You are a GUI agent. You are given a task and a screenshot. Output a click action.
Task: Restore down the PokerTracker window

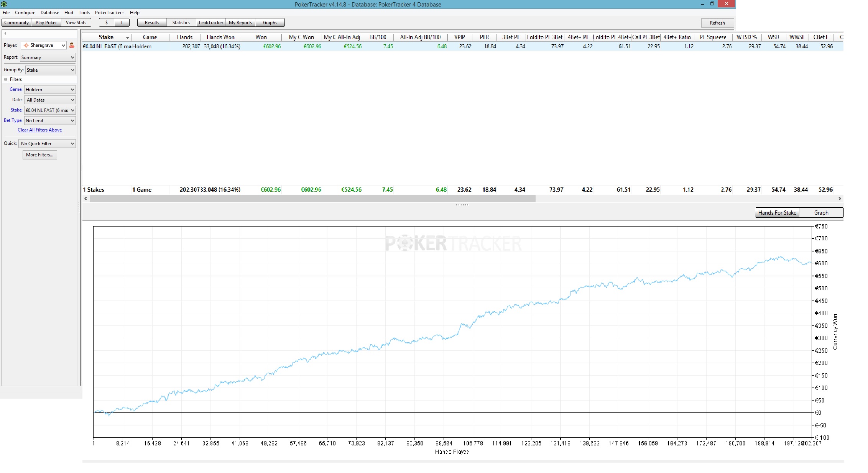point(712,4)
